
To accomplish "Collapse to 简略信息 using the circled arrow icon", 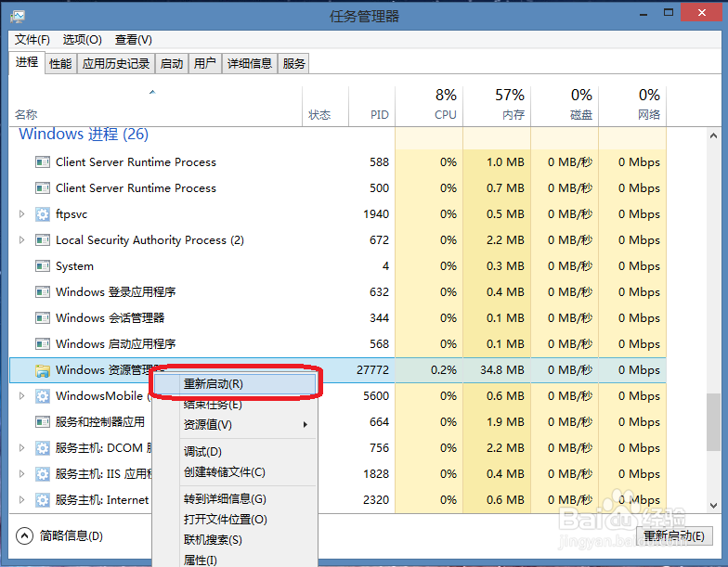I will pos(24,536).
